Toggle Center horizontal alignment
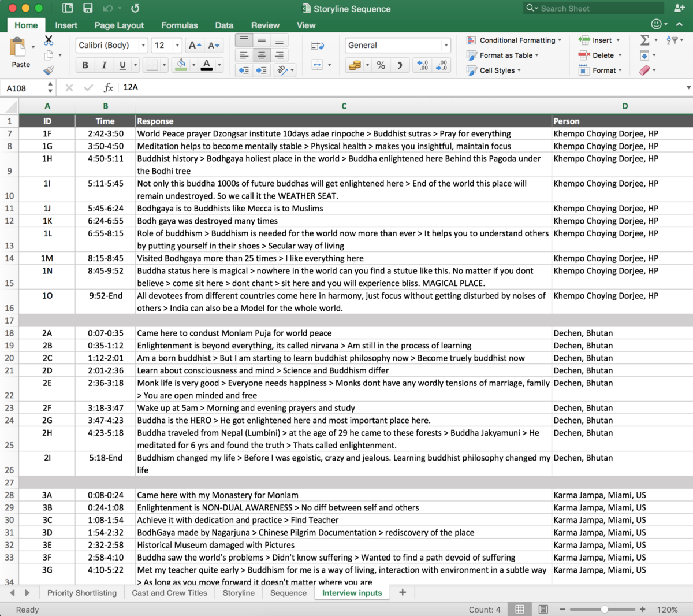This screenshot has width=693, height=616. coord(262,55)
